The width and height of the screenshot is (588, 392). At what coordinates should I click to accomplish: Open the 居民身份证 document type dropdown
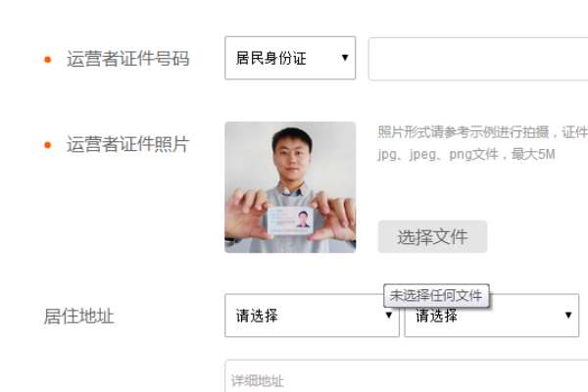tap(290, 58)
